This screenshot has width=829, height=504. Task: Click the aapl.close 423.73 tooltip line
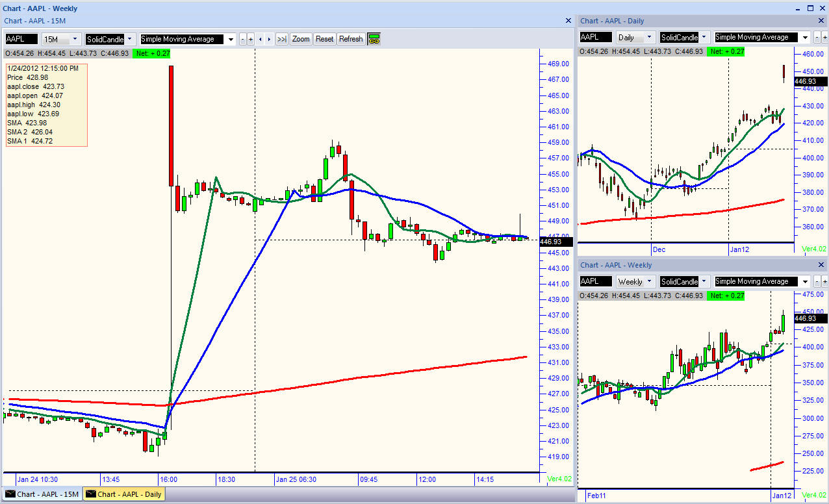click(x=35, y=86)
